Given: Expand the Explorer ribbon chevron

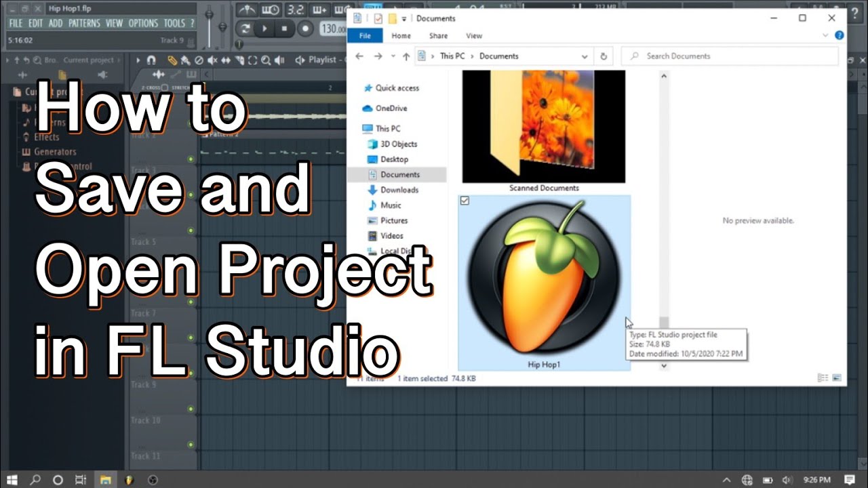Looking at the screenshot, I should (x=825, y=35).
